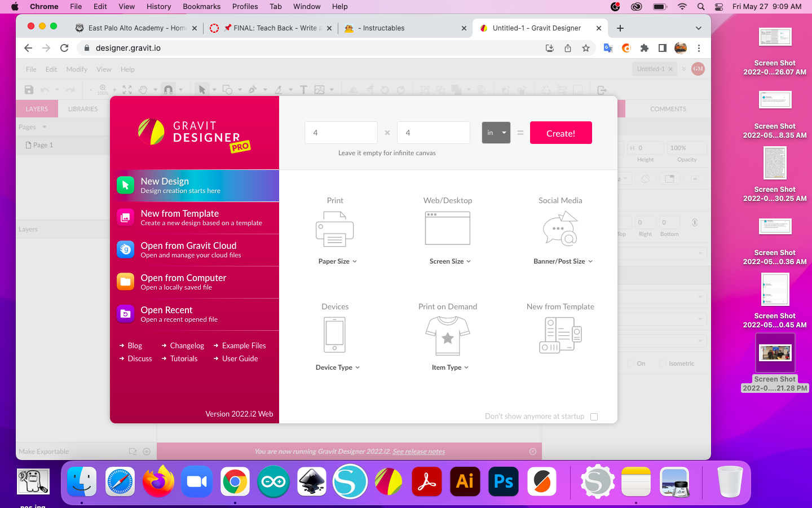Click the width input field containing 4

coord(341,132)
